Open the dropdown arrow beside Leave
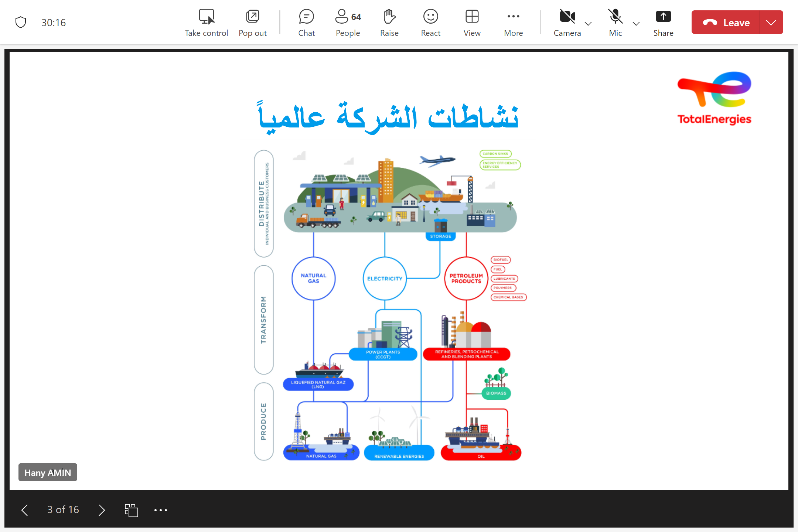Image resolution: width=798 pixels, height=532 pixels. (x=771, y=23)
